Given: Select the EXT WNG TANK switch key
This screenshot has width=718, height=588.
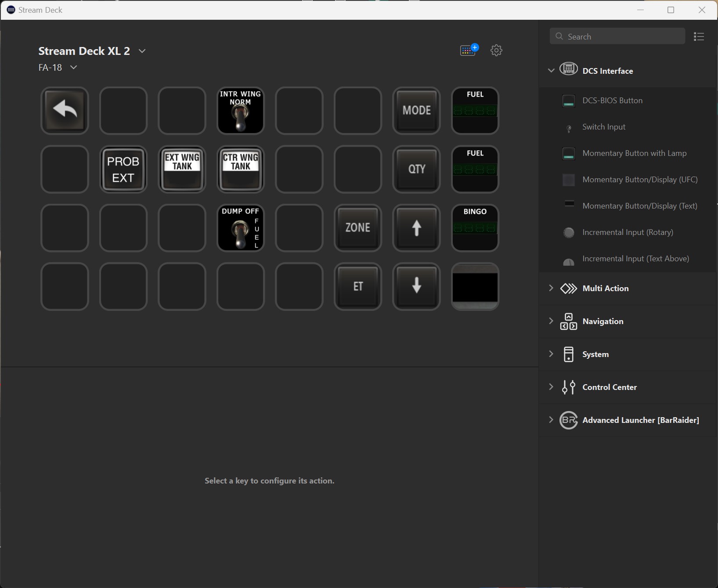Looking at the screenshot, I should [x=182, y=170].
